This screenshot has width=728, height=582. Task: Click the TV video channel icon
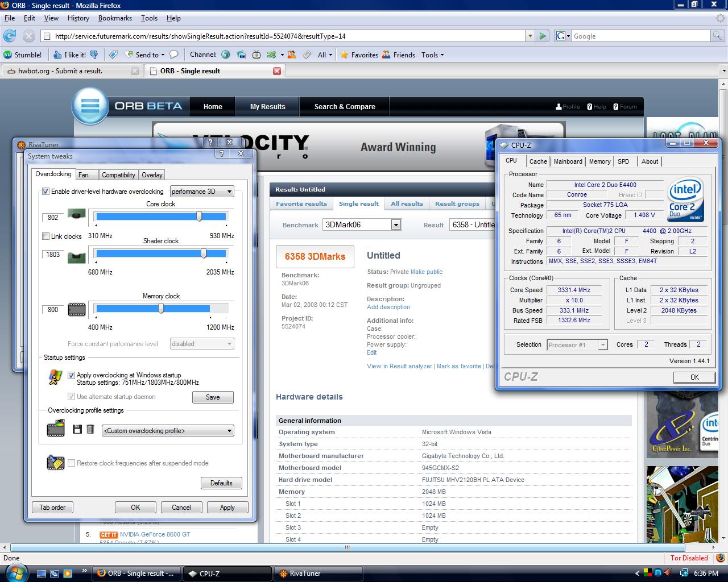257,55
